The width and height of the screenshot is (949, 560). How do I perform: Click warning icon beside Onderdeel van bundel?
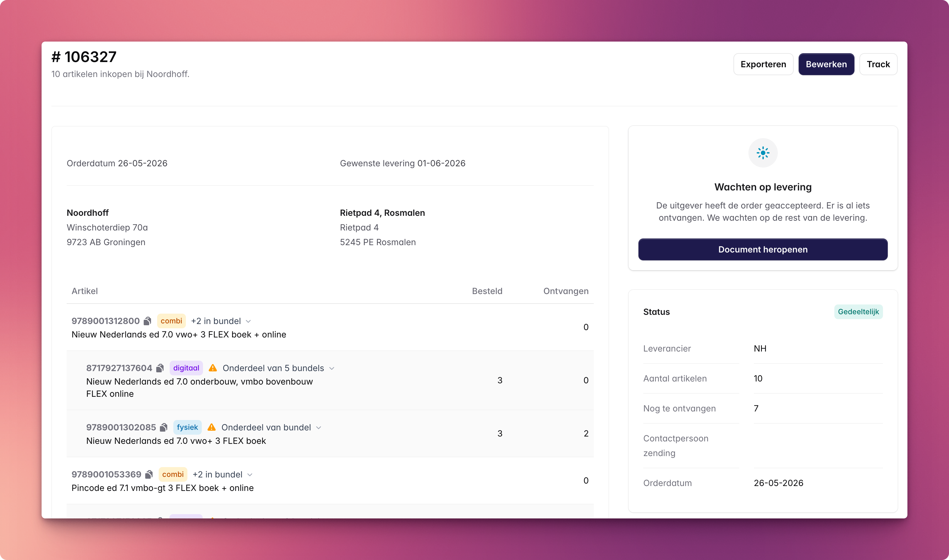pyautogui.click(x=212, y=427)
